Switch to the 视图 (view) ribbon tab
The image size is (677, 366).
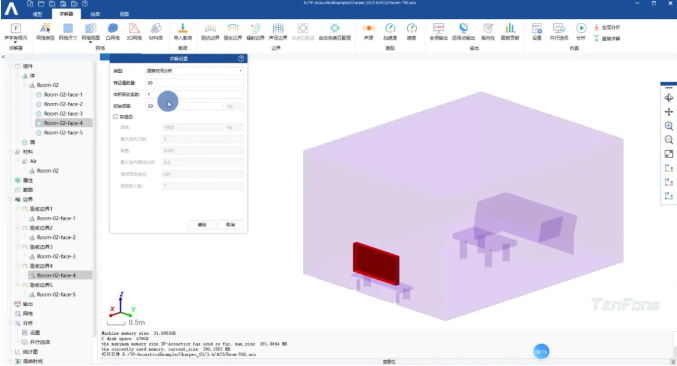[124, 14]
